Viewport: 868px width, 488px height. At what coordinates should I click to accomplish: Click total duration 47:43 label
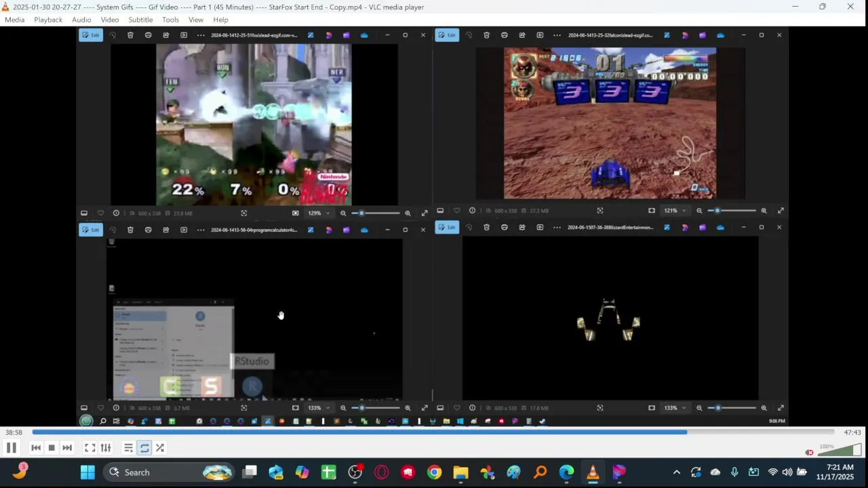(x=852, y=432)
